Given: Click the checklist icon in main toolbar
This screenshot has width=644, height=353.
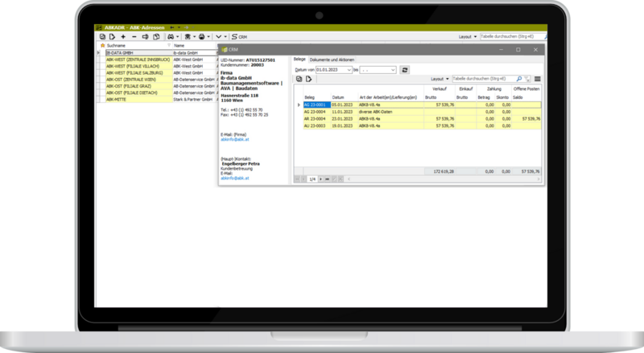Looking at the screenshot, I should (103, 37).
